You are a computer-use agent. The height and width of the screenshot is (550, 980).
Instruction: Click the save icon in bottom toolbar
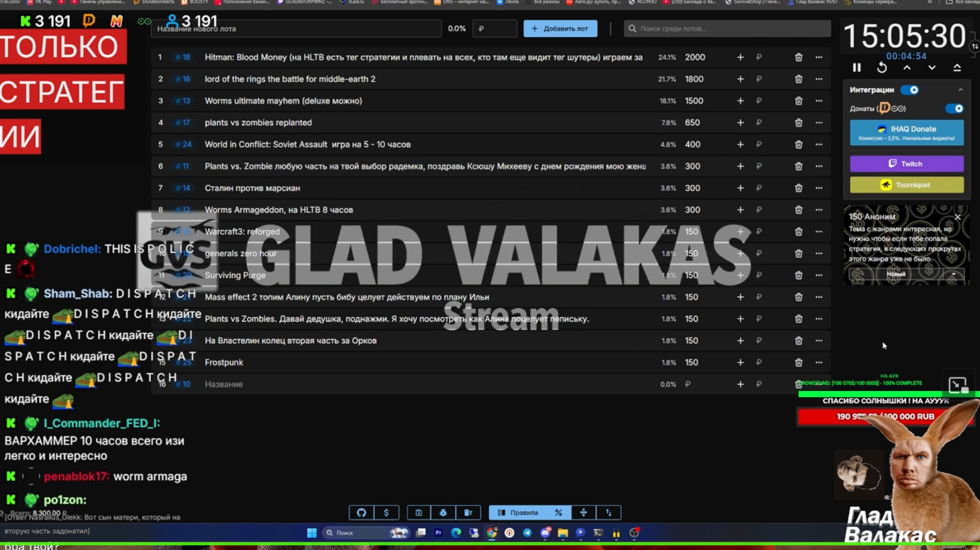(419, 513)
